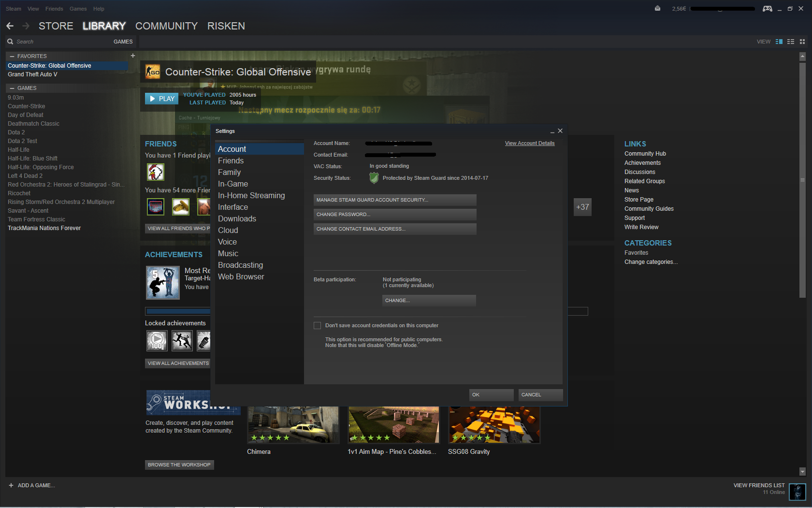Open the Friends menu in the menu bar
Viewport: 812px width, 508px height.
click(54, 9)
